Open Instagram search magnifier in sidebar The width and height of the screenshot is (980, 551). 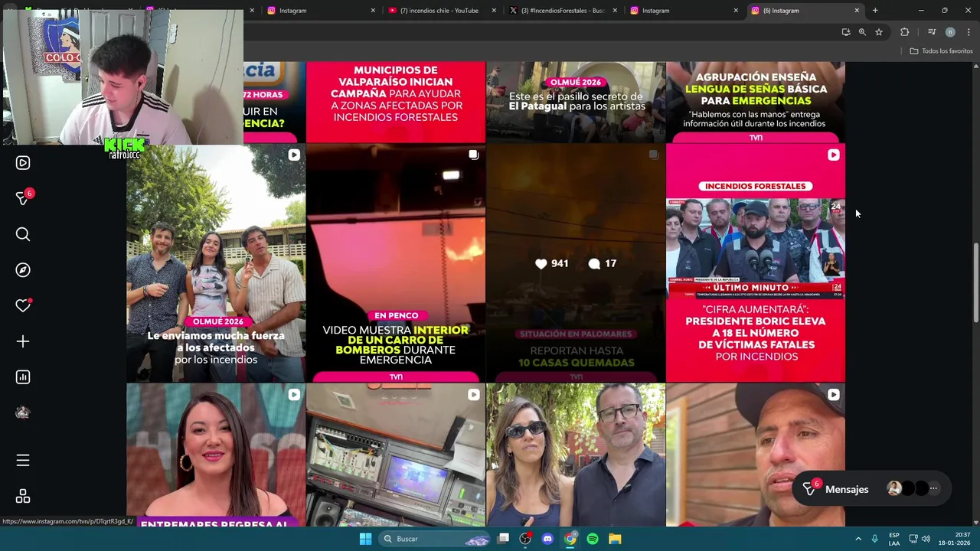[23, 234]
